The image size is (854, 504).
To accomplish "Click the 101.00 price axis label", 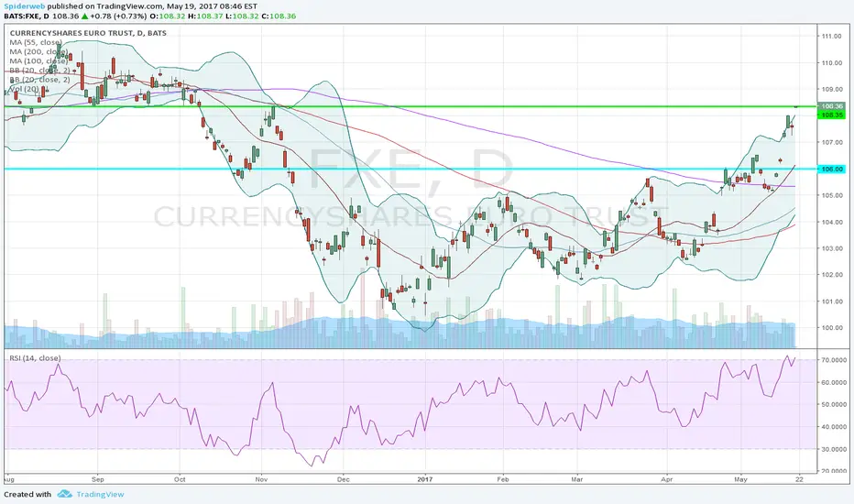I will [x=832, y=301].
